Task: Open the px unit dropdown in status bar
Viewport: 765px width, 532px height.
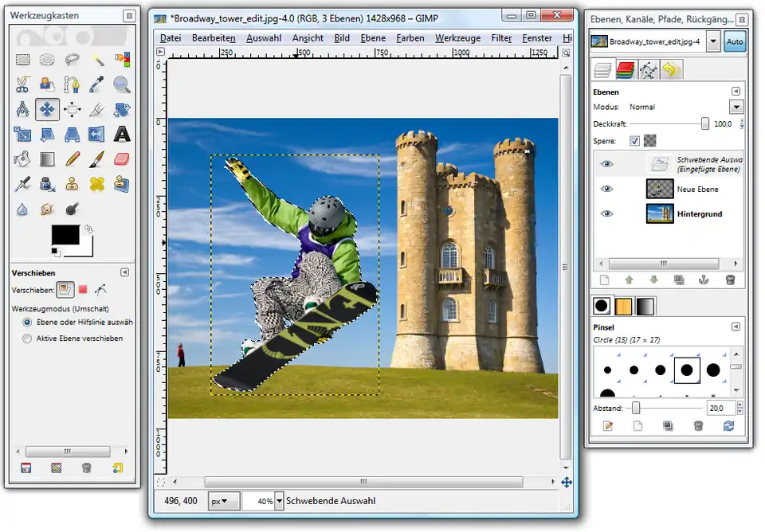Action: pos(224,501)
